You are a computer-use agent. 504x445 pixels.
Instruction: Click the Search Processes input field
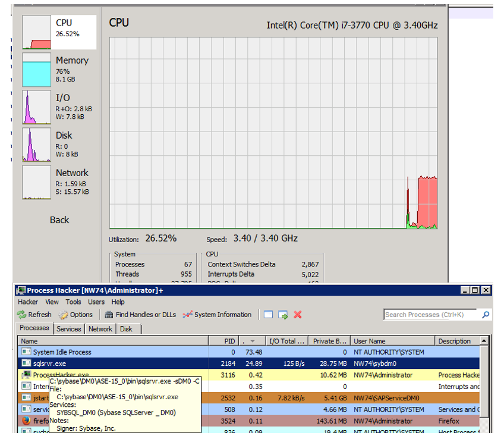click(x=431, y=315)
